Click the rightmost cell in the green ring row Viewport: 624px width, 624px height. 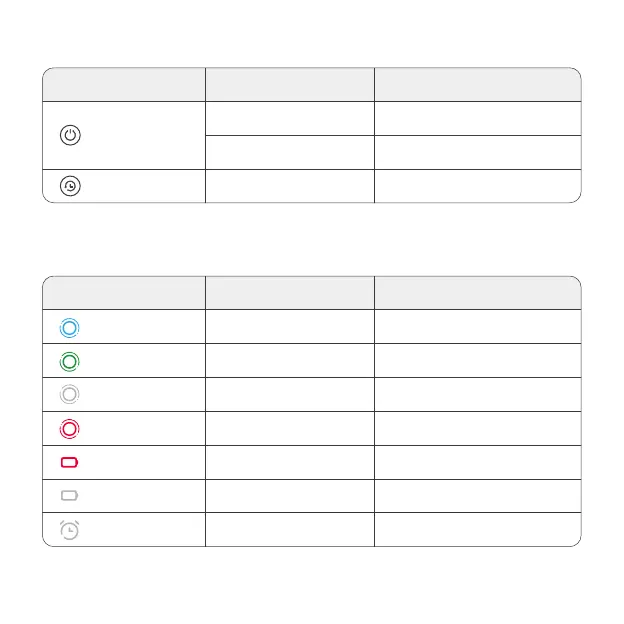pyautogui.click(x=478, y=361)
